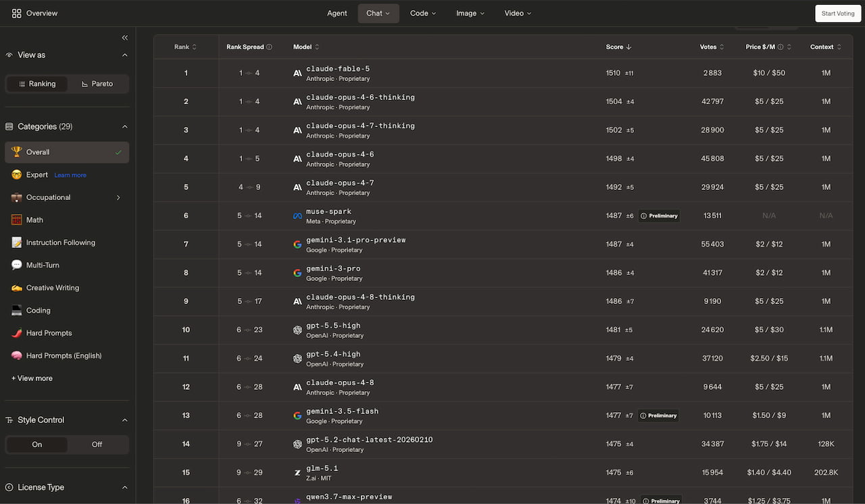Turn Style Control Off

97,445
